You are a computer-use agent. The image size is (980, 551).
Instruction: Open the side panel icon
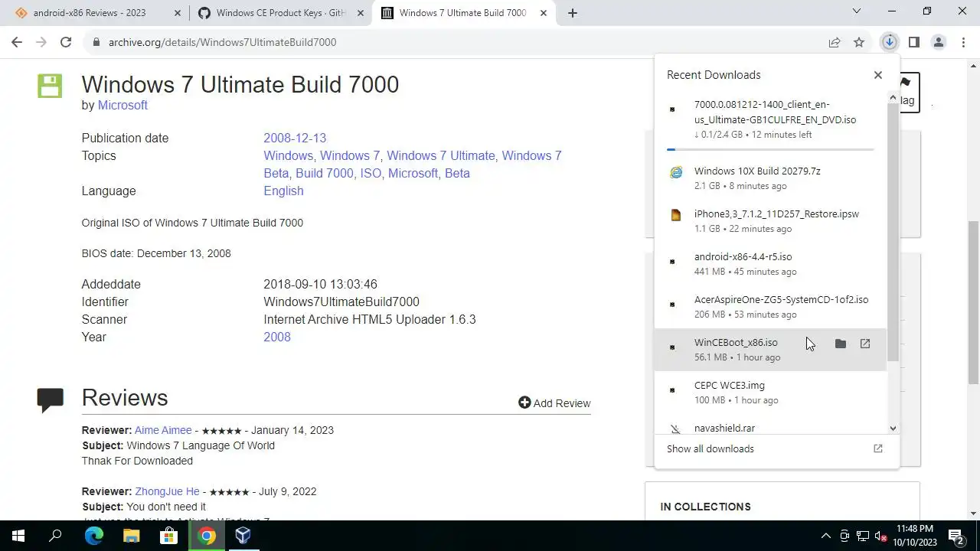pyautogui.click(x=913, y=42)
